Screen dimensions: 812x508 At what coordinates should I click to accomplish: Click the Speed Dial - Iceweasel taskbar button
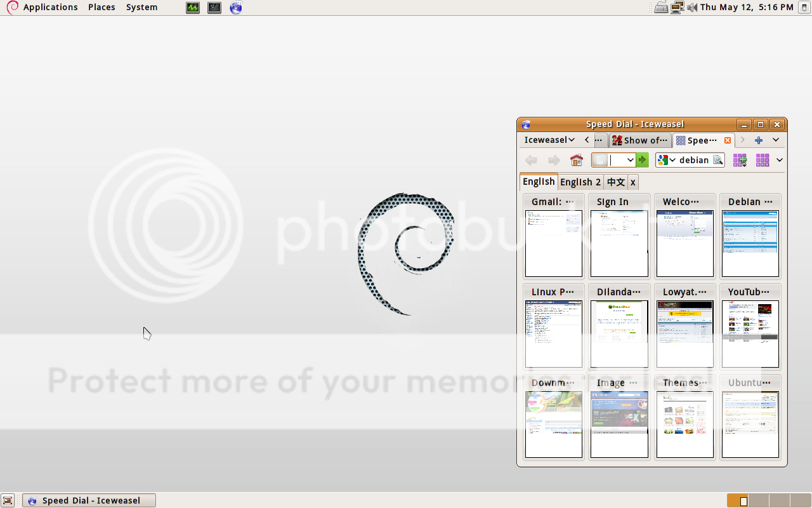(89, 500)
